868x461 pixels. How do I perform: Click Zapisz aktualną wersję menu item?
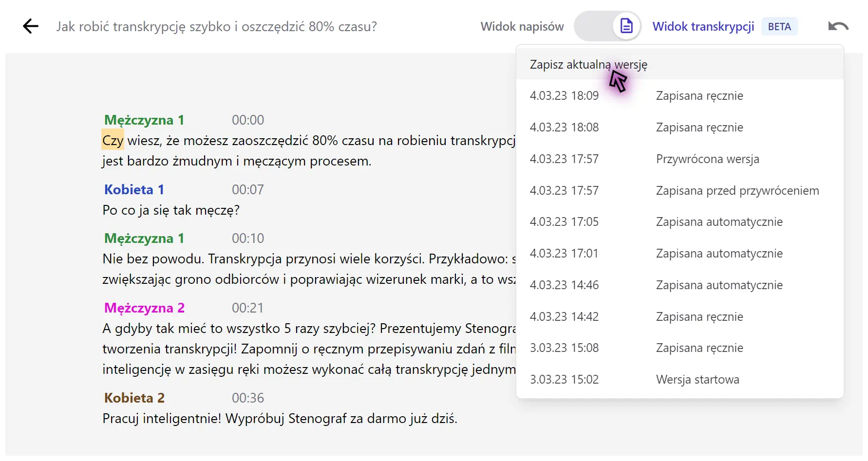(x=680, y=64)
